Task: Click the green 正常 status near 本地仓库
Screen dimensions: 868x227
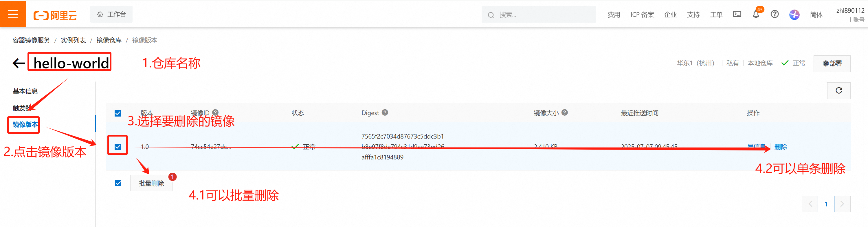Action: [x=793, y=63]
